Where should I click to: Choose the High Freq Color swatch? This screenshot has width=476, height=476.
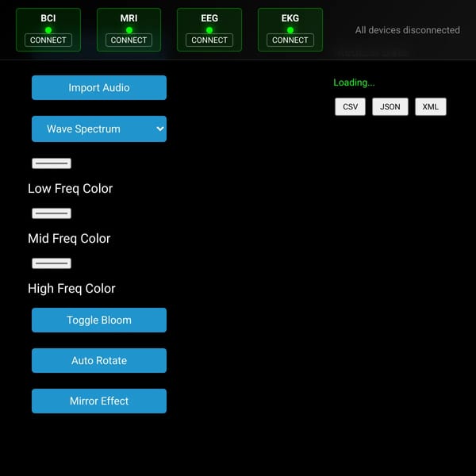pos(52,263)
